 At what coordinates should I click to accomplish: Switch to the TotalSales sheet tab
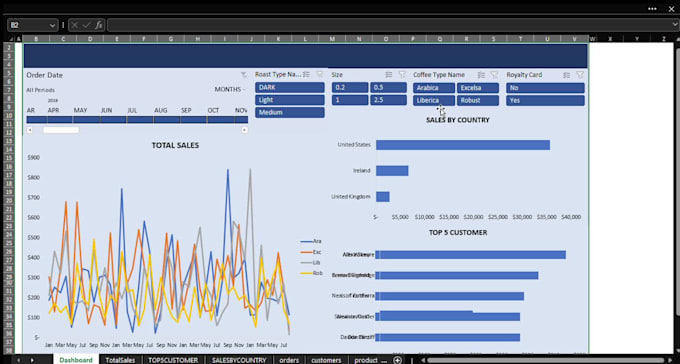point(120,360)
